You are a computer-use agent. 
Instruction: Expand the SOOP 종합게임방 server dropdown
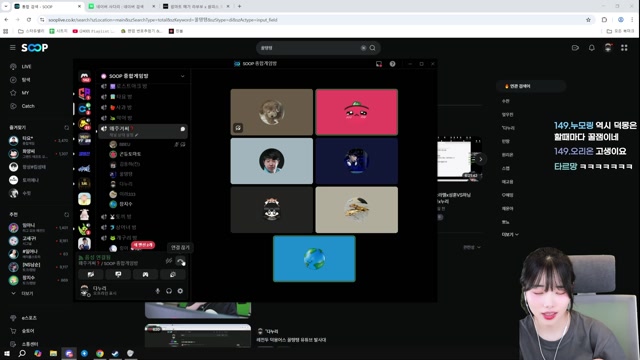click(x=182, y=76)
